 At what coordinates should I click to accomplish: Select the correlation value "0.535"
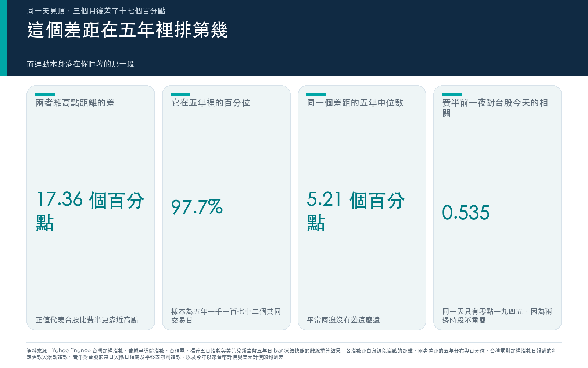tap(466, 213)
